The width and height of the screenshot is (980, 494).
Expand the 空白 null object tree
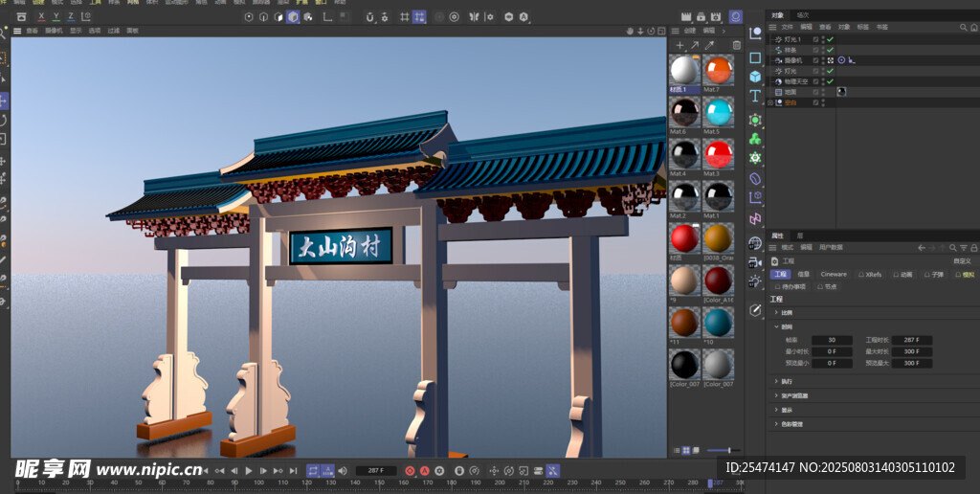770,102
